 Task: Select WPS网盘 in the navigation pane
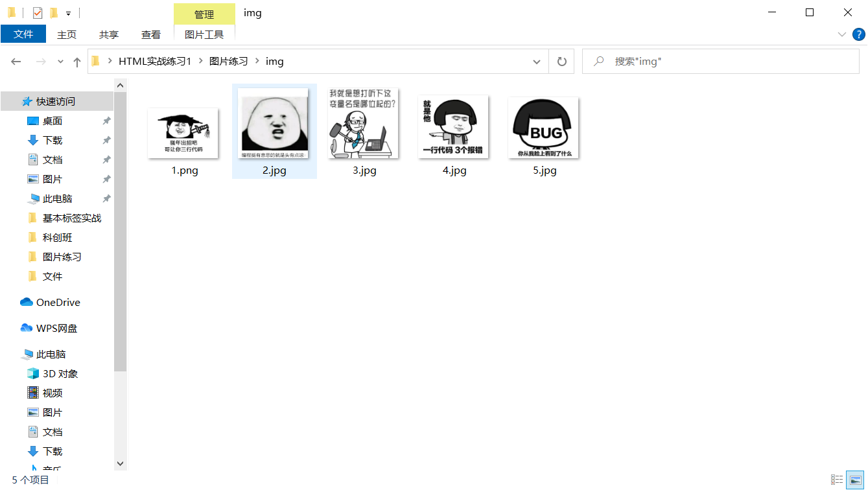(x=57, y=328)
